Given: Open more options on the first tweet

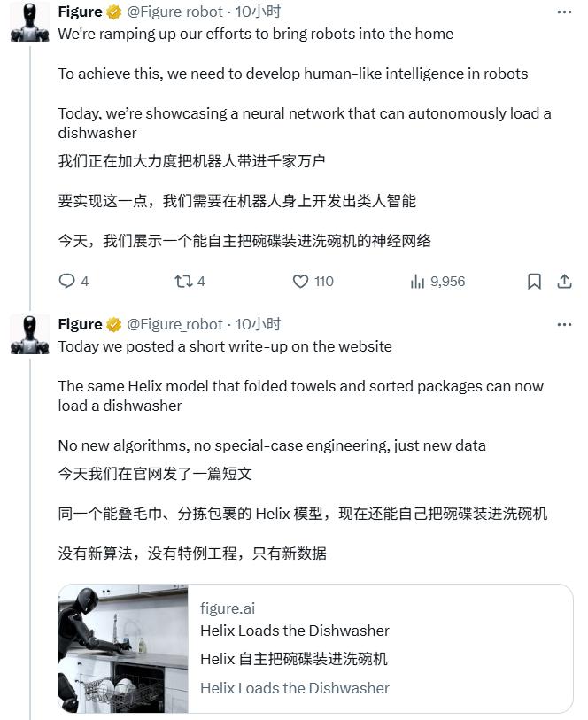Looking at the screenshot, I should pos(564,12).
